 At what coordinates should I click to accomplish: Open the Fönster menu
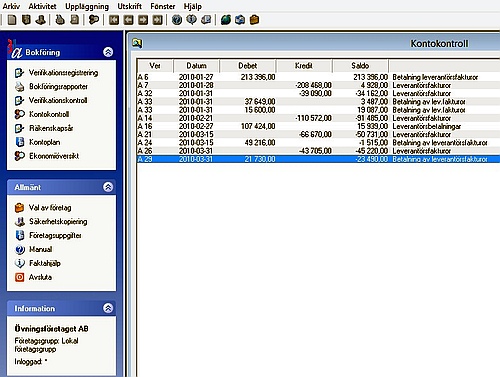pyautogui.click(x=163, y=6)
